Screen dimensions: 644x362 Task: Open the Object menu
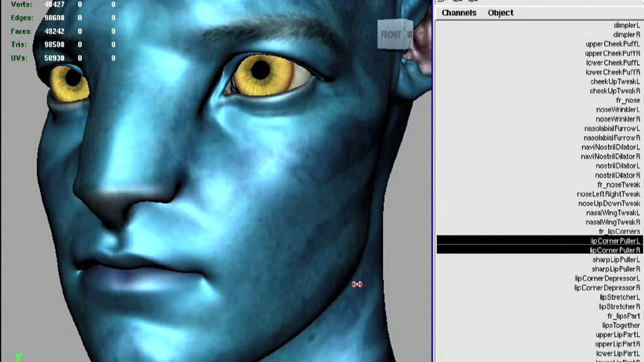(x=501, y=13)
